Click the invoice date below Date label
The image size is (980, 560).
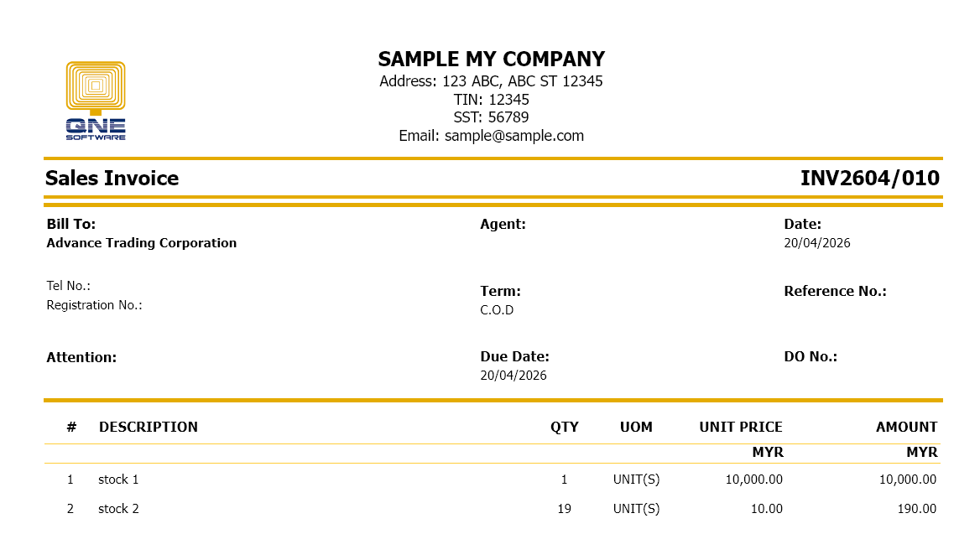click(x=817, y=243)
